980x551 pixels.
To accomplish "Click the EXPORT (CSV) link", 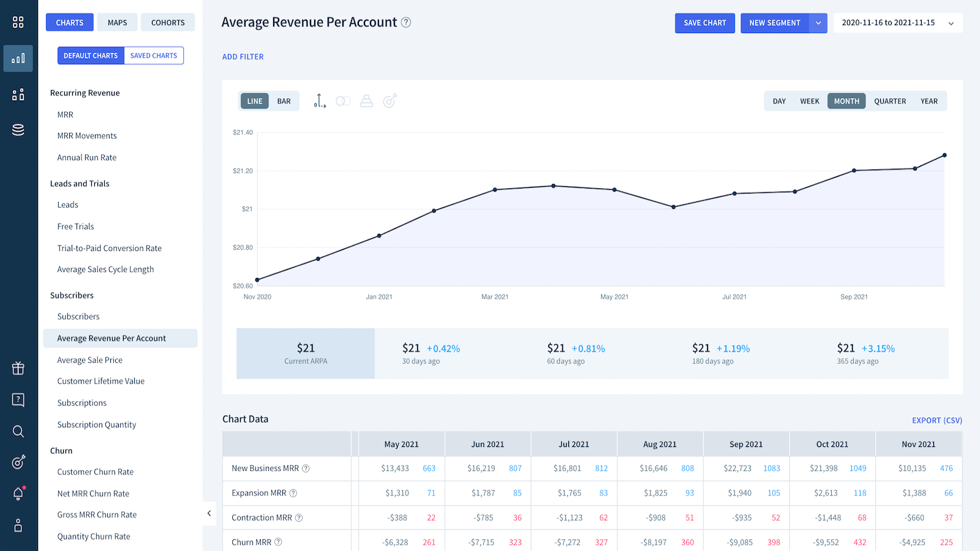I will point(937,421).
